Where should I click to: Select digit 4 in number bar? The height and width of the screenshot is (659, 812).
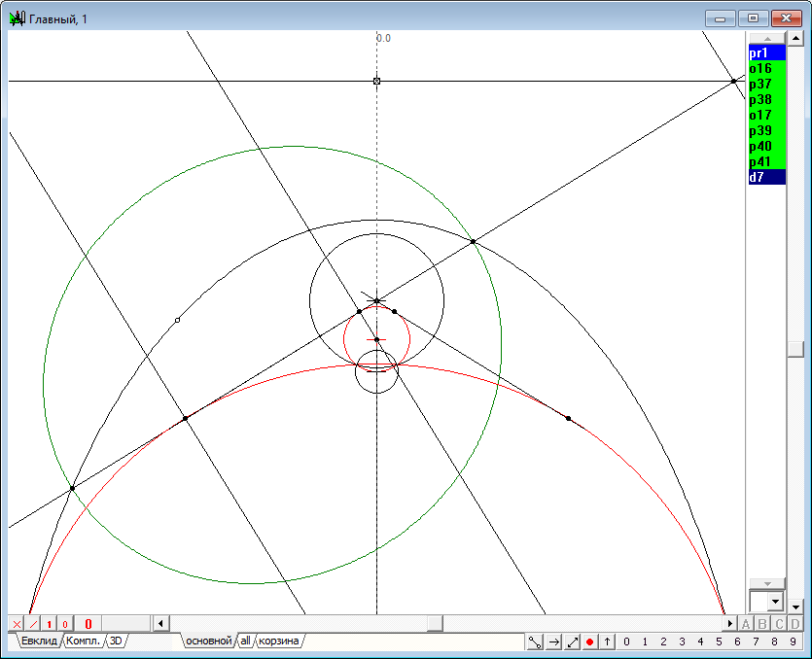click(701, 642)
